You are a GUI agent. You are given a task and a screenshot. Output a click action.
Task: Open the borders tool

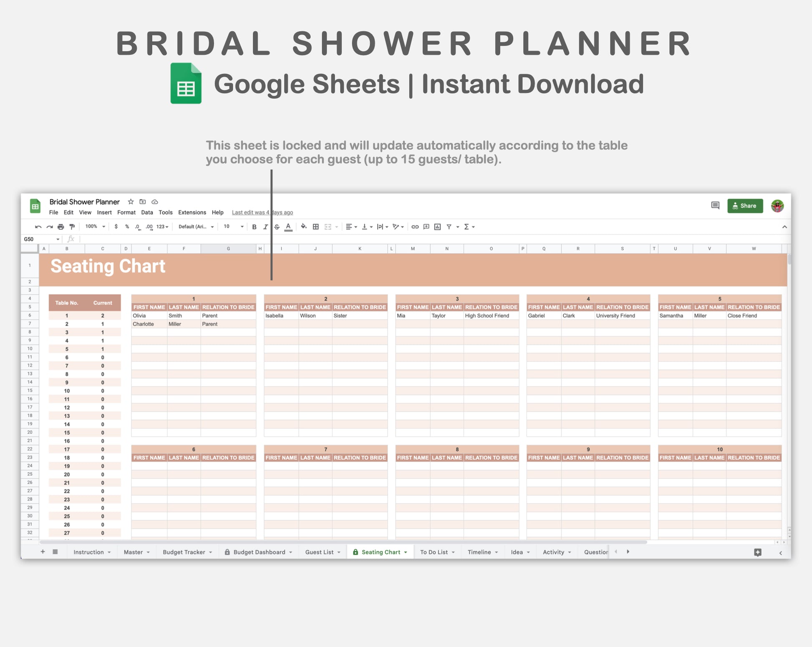[316, 227]
